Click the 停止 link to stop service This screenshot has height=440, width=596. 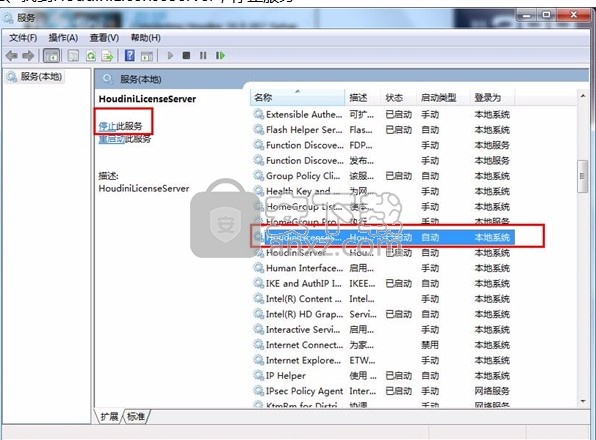[x=107, y=126]
